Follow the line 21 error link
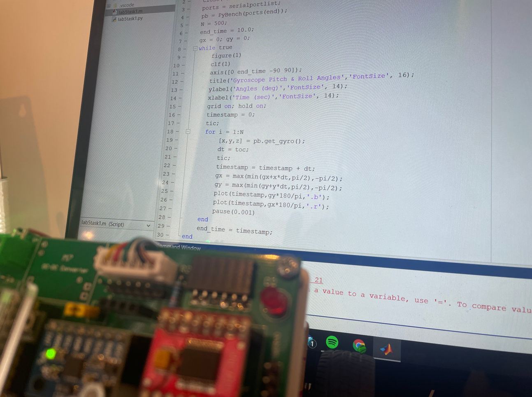 click(x=318, y=280)
